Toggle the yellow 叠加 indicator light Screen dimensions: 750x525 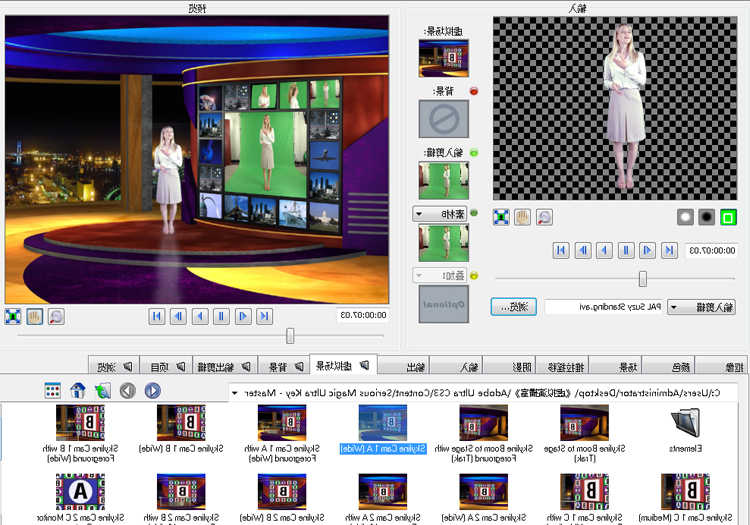[x=475, y=275]
